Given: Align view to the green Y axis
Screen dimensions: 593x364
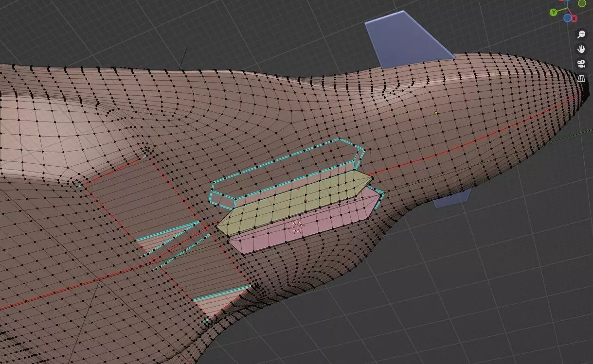Looking at the screenshot, I should pos(554,12).
